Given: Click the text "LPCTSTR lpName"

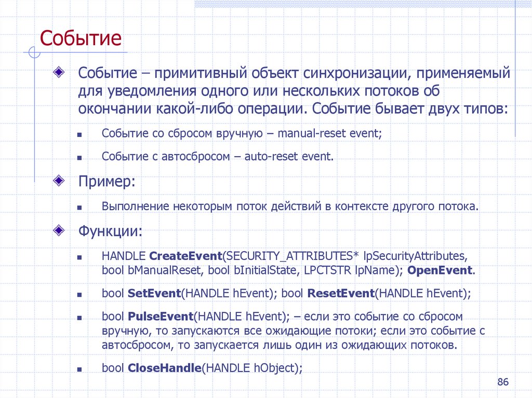Looking at the screenshot, I should pos(350,270).
